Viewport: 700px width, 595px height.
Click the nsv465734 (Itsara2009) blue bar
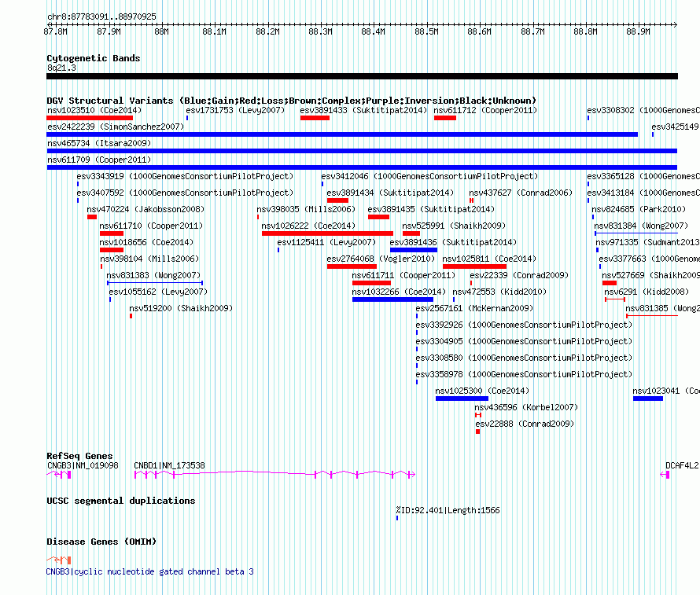point(362,151)
